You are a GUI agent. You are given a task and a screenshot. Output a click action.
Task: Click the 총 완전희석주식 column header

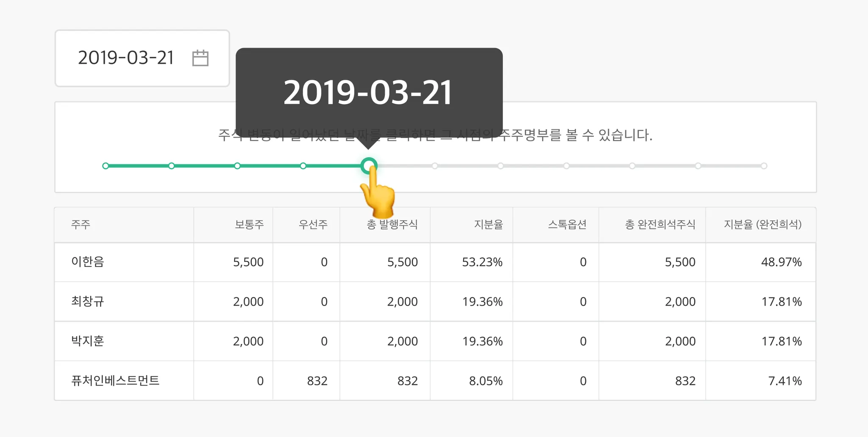tap(660, 224)
